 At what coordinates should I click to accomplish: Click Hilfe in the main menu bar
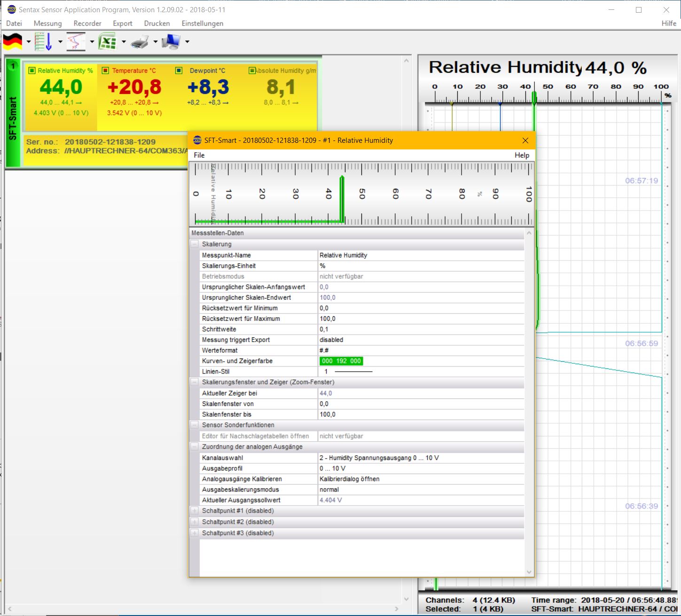[x=668, y=23]
